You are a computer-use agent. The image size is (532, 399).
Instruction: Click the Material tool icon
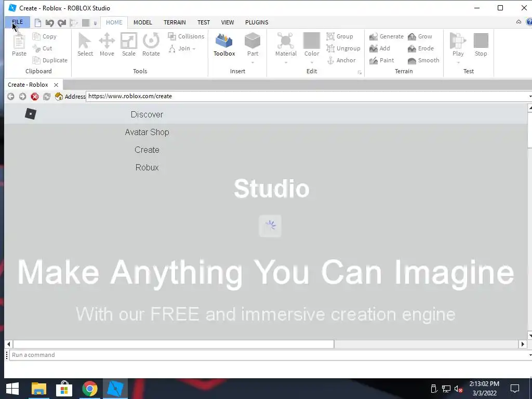[286, 41]
